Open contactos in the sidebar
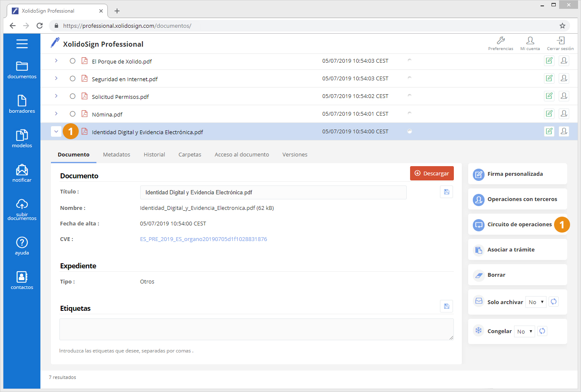Screen dimensions: 581x392 point(22,281)
